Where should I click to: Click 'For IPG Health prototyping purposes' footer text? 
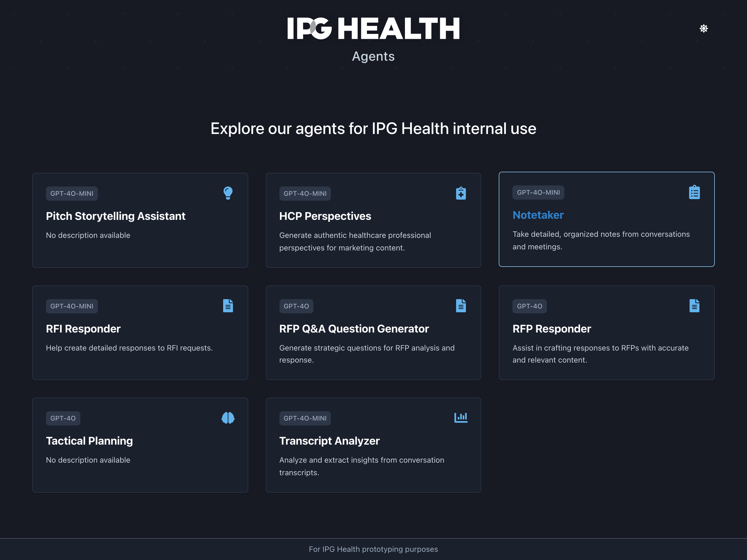[373, 549]
